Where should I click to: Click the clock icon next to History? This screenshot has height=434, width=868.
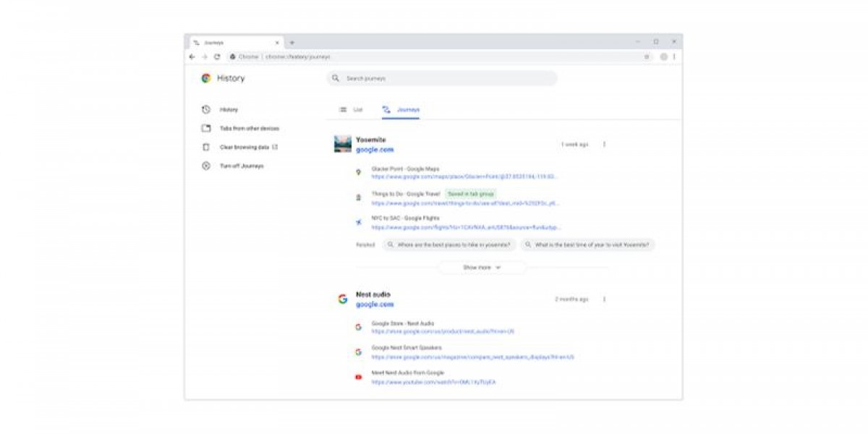point(206,110)
